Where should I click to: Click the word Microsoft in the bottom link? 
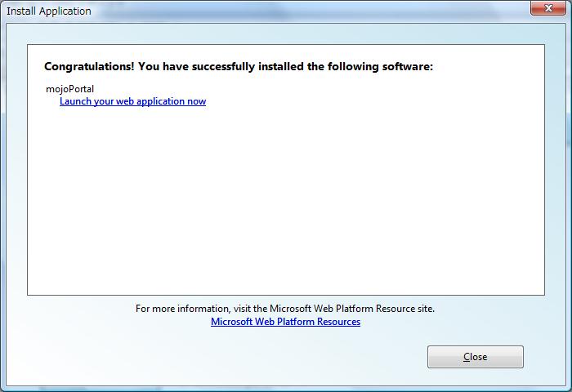tap(231, 322)
